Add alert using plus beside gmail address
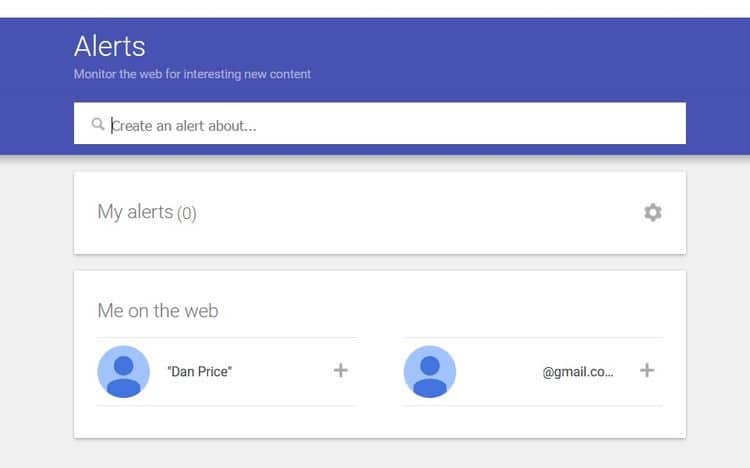The image size is (750, 468). [647, 370]
